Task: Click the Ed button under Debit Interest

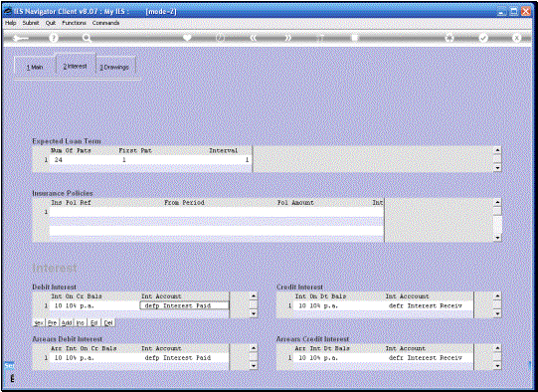Action: coord(94,322)
